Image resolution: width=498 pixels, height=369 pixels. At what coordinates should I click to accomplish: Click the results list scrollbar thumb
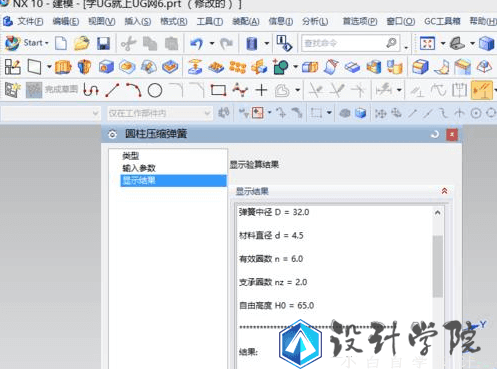click(x=438, y=266)
